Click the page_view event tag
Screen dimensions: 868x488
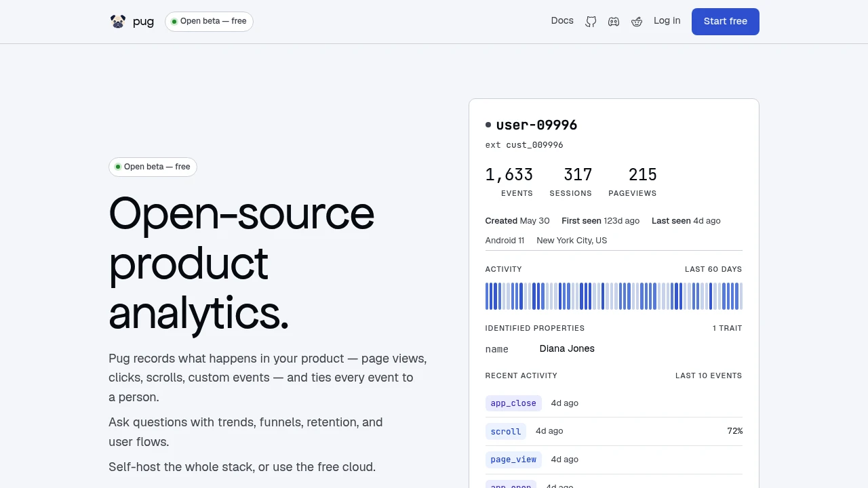click(x=513, y=460)
